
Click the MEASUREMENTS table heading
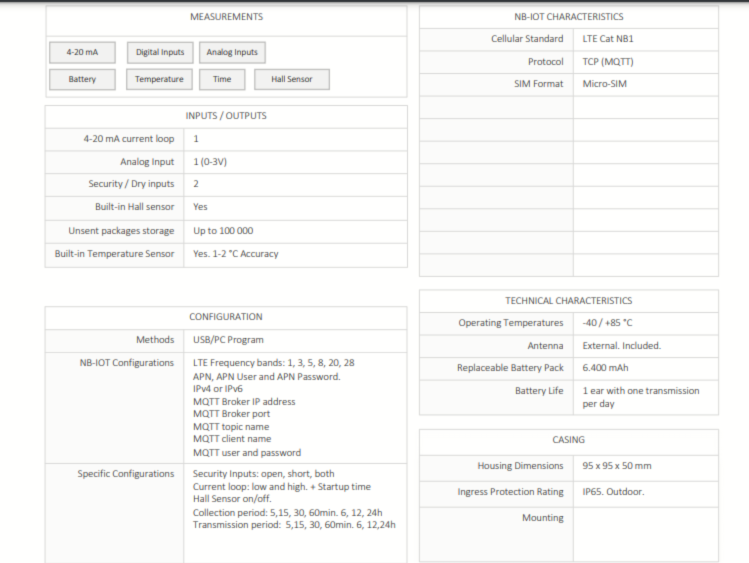pyautogui.click(x=226, y=17)
